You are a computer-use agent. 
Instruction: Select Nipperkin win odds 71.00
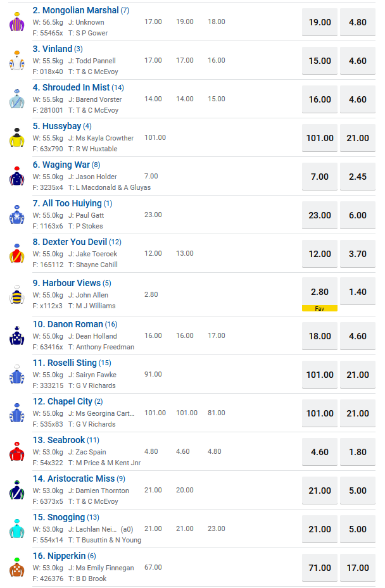coord(320,568)
